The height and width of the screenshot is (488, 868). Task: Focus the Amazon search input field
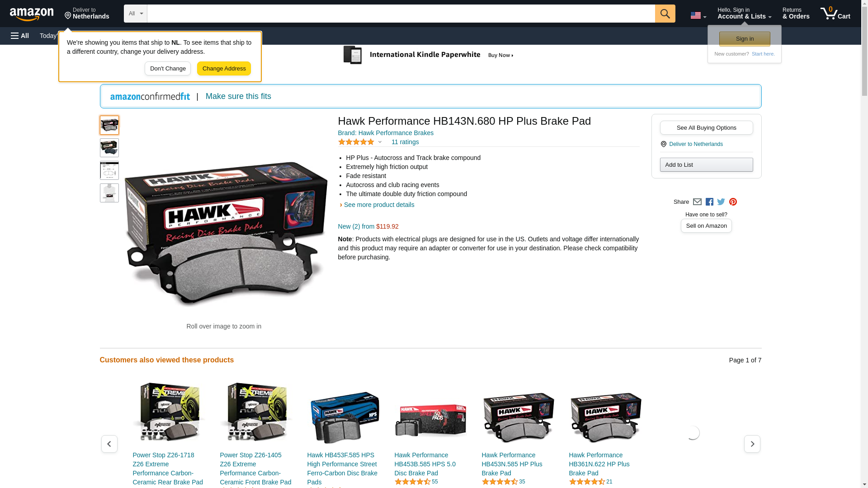pos(401,14)
